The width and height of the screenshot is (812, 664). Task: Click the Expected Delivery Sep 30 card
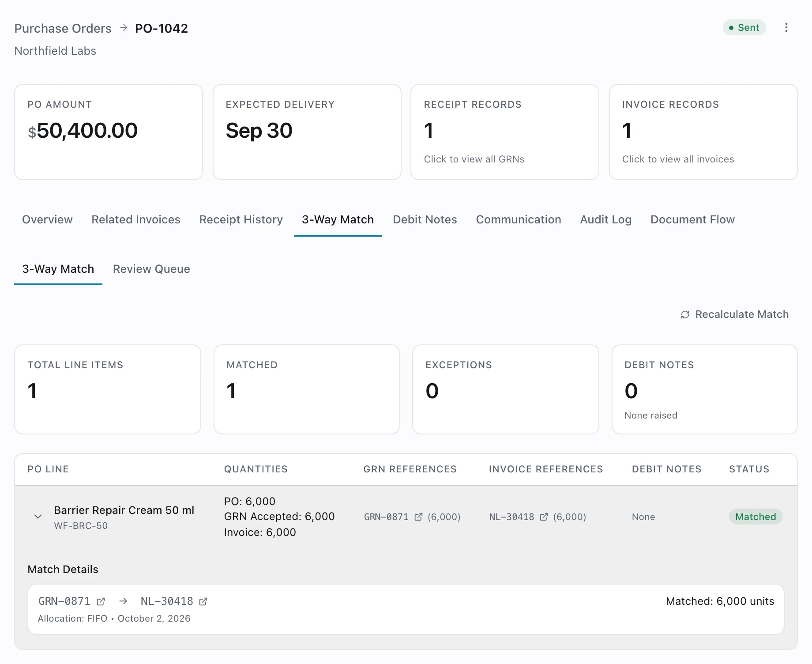pos(307,132)
